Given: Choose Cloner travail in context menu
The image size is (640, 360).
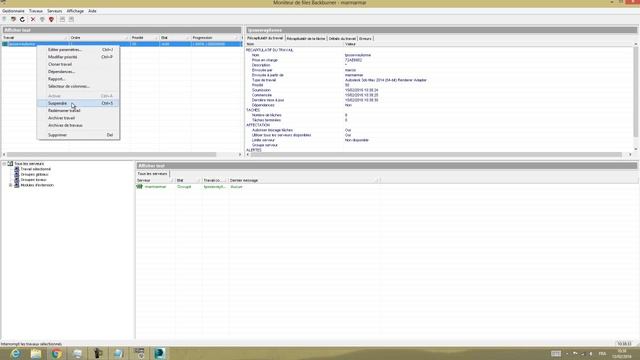Looking at the screenshot, I should (78, 64).
